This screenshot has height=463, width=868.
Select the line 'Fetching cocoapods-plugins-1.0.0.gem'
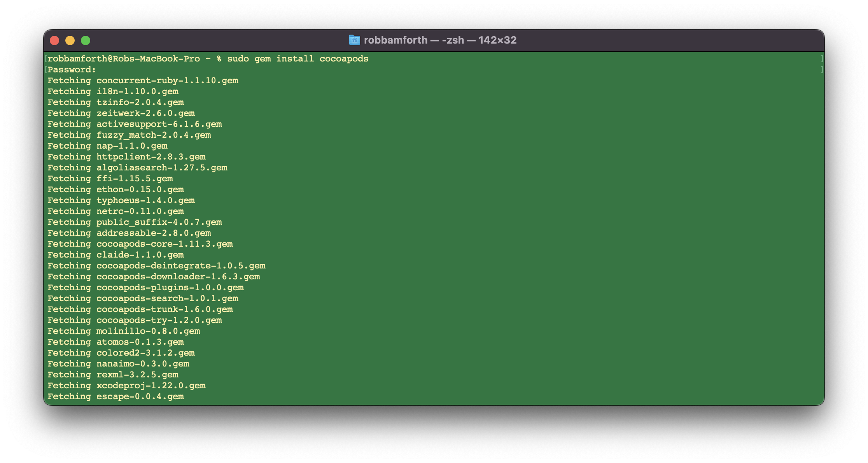pos(145,288)
